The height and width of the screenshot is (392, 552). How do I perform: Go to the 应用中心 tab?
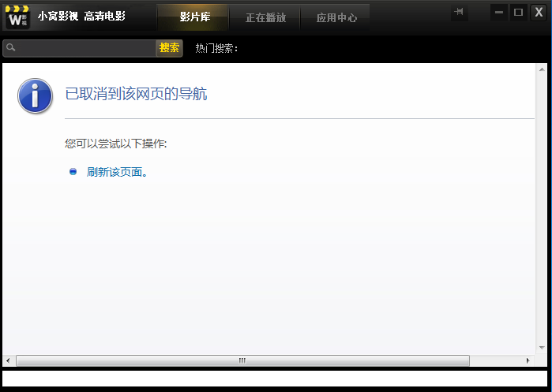pyautogui.click(x=336, y=17)
